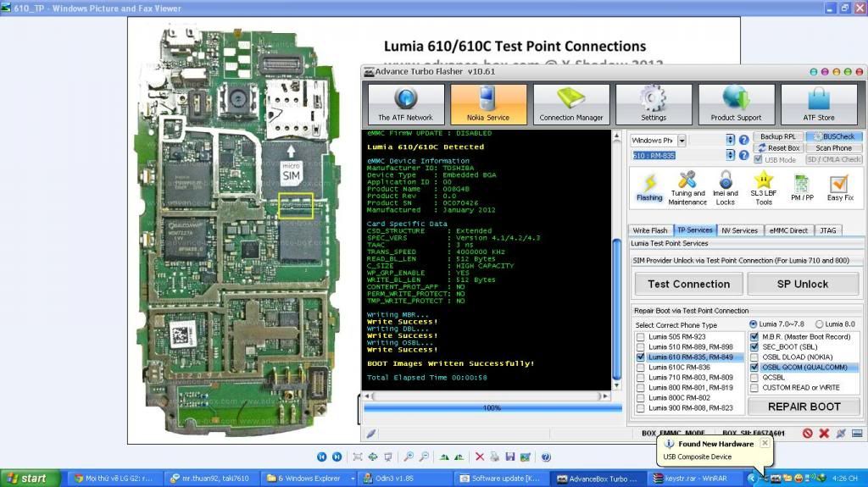
Task: Print the picture
Action: (494, 457)
